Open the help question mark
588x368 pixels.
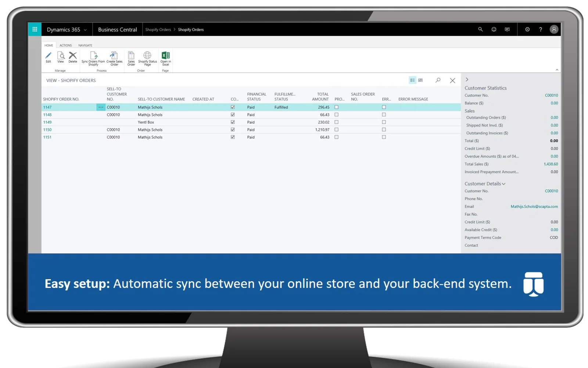[541, 29]
